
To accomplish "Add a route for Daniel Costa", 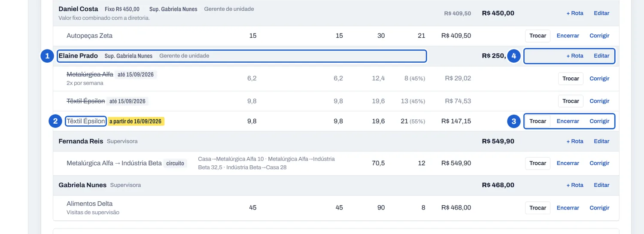I will (x=575, y=13).
